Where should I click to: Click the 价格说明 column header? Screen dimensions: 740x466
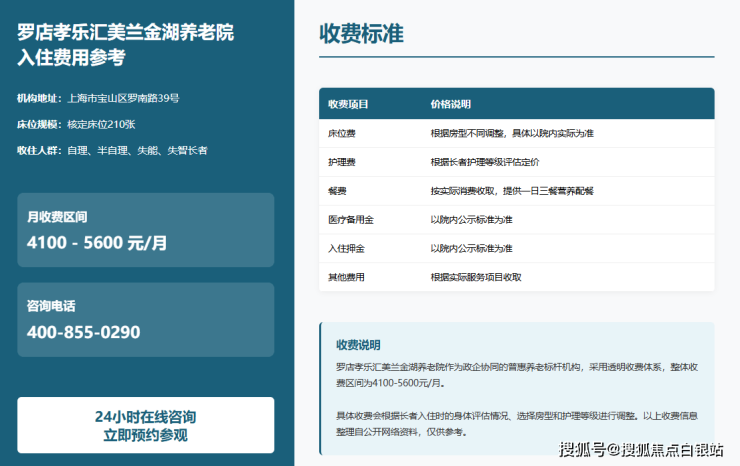(x=451, y=104)
